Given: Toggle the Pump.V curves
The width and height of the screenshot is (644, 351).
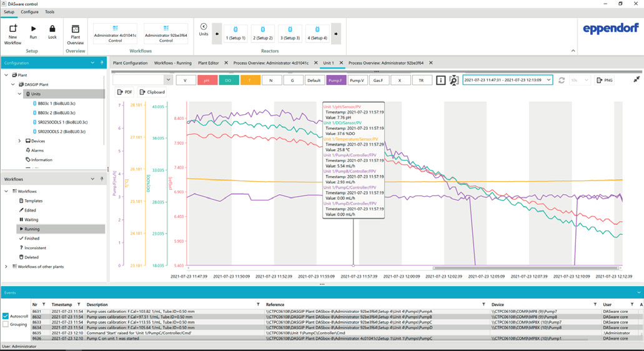Looking at the screenshot, I should (357, 80).
